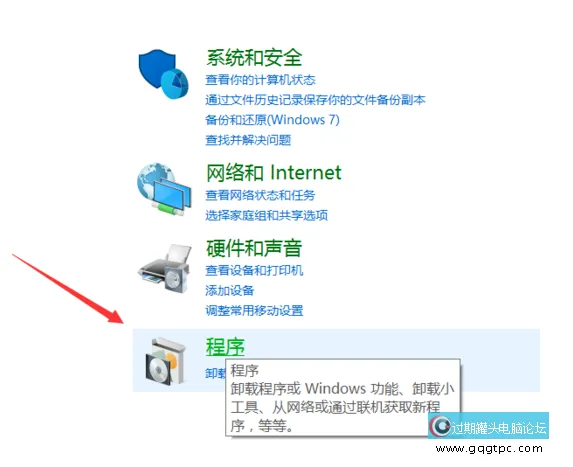Click the blue shield 系统和安全 icon
Screen dimensions: 573x467
tap(163, 74)
